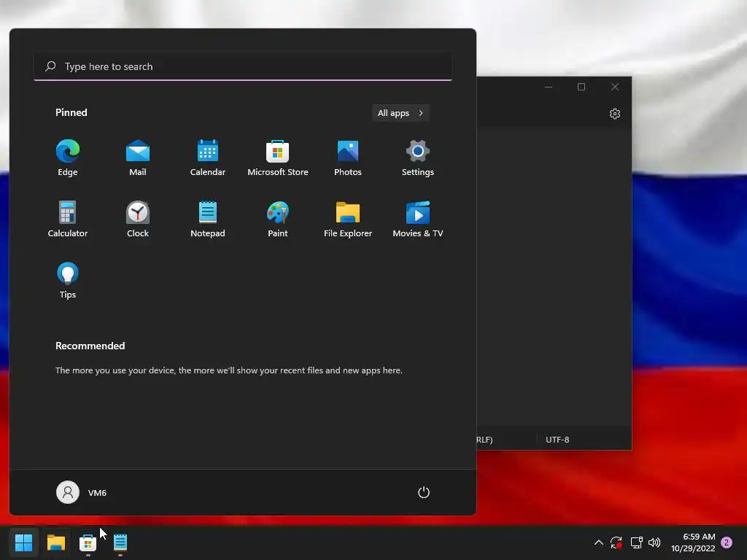Screen dimensions: 747x560
Task: Open Microsoft Store from pinned apps
Action: click(278, 158)
